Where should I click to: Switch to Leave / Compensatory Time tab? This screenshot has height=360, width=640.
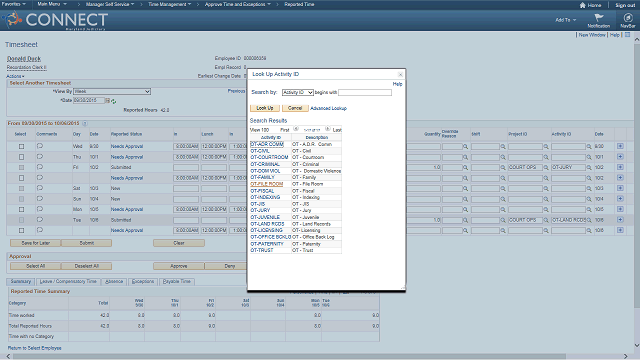coord(68,282)
